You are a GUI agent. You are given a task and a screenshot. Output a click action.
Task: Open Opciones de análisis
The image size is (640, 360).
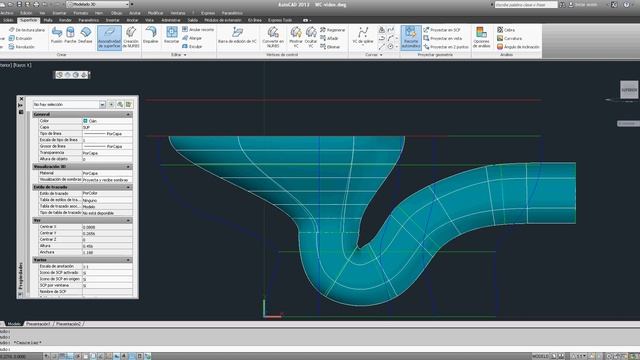pyautogui.click(x=482, y=38)
